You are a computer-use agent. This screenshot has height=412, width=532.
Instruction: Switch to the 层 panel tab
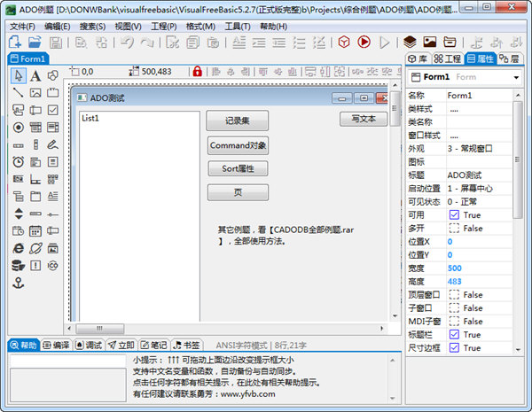[511, 59]
